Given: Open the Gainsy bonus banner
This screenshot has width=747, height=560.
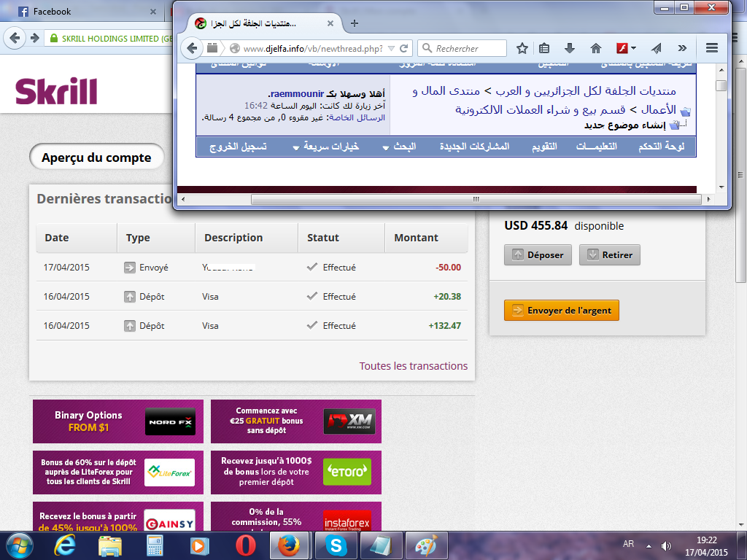Looking at the screenshot, I should [x=118, y=517].
